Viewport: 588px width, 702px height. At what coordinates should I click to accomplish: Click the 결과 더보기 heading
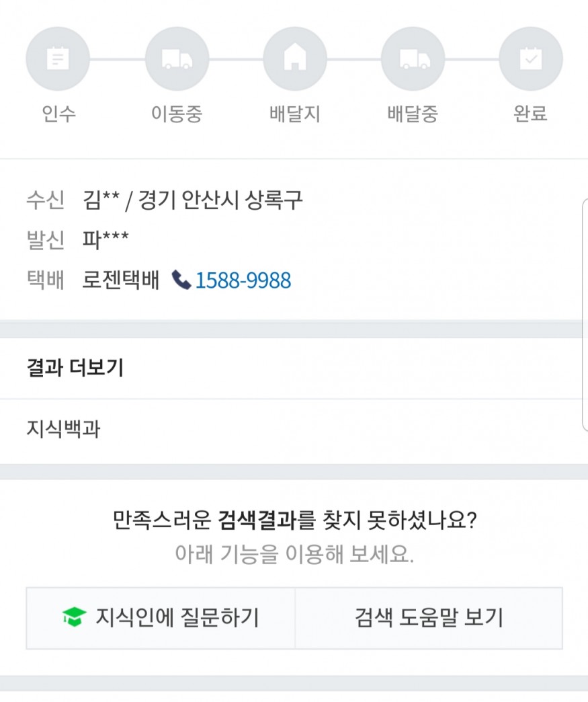[x=75, y=368]
